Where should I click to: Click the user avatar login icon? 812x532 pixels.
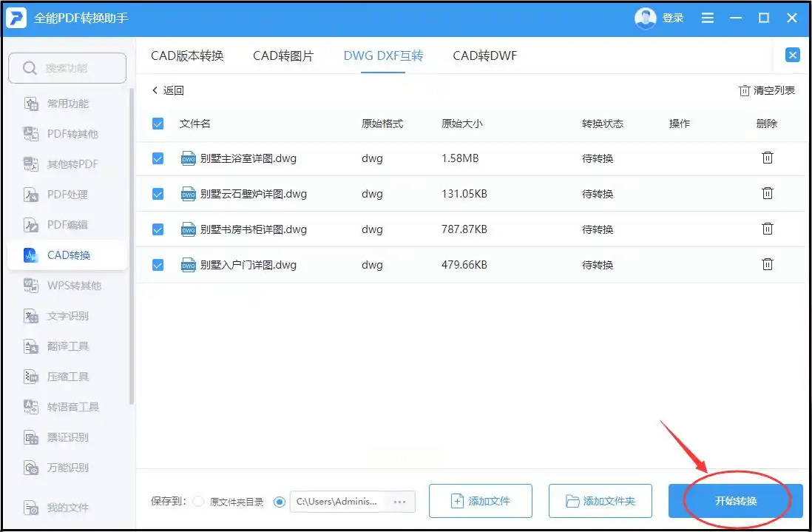coord(645,18)
